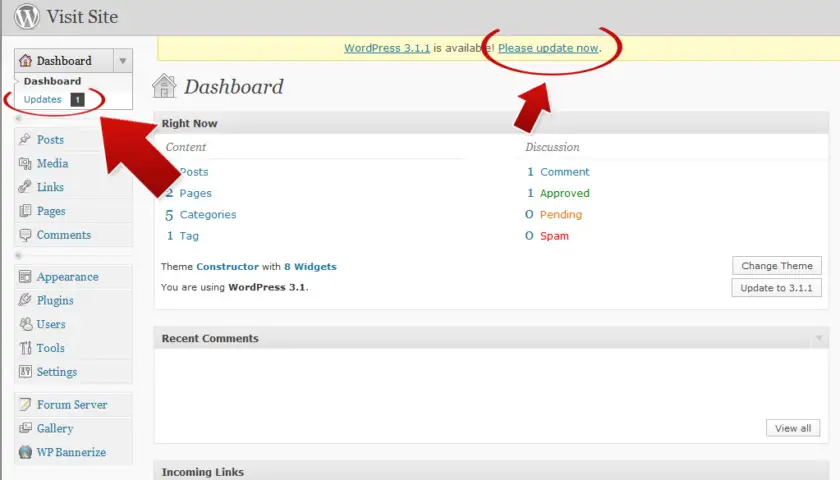This screenshot has height=480, width=840.
Task: Toggle the Recent Comments panel arrow
Action: [x=819, y=339]
